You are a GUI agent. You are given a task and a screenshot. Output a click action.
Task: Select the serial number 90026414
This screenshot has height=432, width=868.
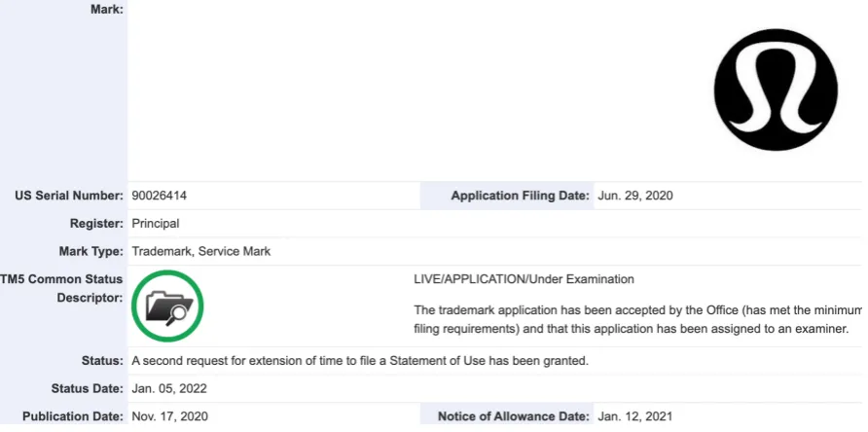coord(159,196)
